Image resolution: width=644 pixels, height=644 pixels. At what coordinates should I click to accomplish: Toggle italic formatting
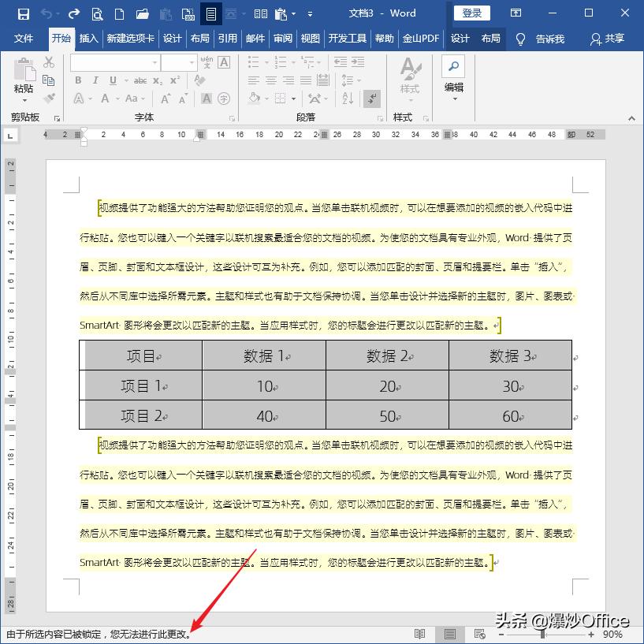click(95, 80)
